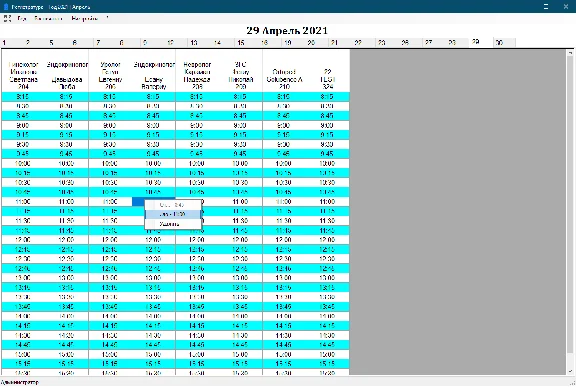
Task: Open the Настройки menu
Action: (84, 18)
